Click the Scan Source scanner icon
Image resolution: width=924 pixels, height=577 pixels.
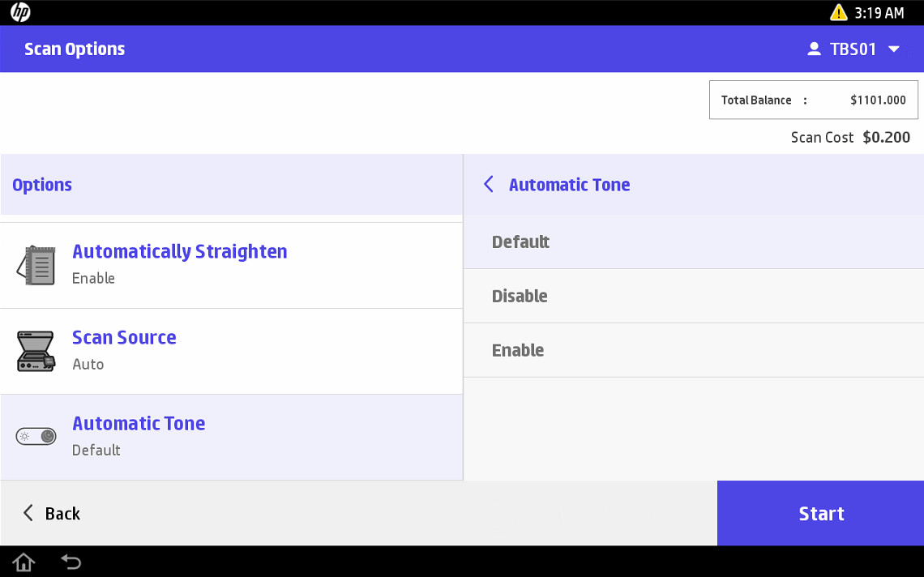36,351
